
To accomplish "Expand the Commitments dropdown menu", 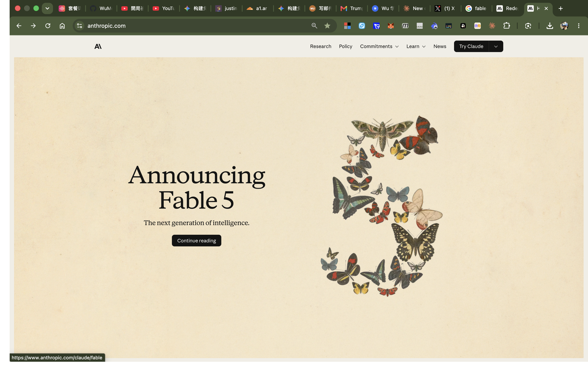I will click(x=379, y=46).
